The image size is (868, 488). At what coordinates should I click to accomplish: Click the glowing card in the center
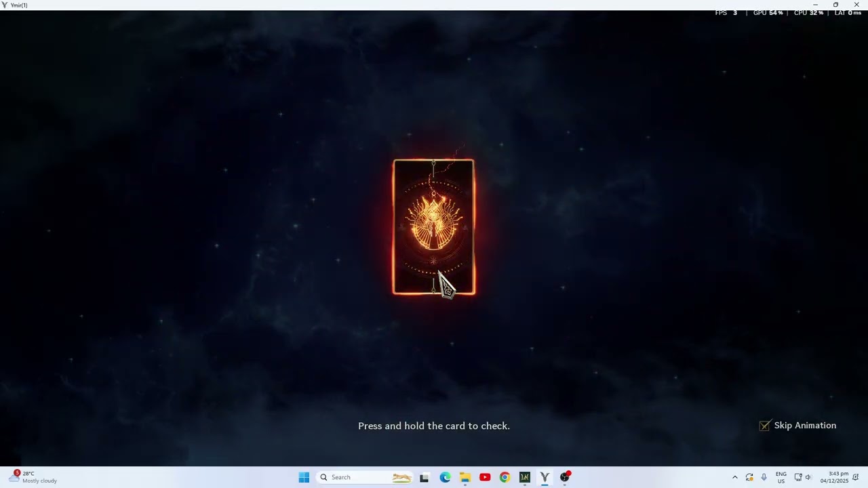point(434,227)
